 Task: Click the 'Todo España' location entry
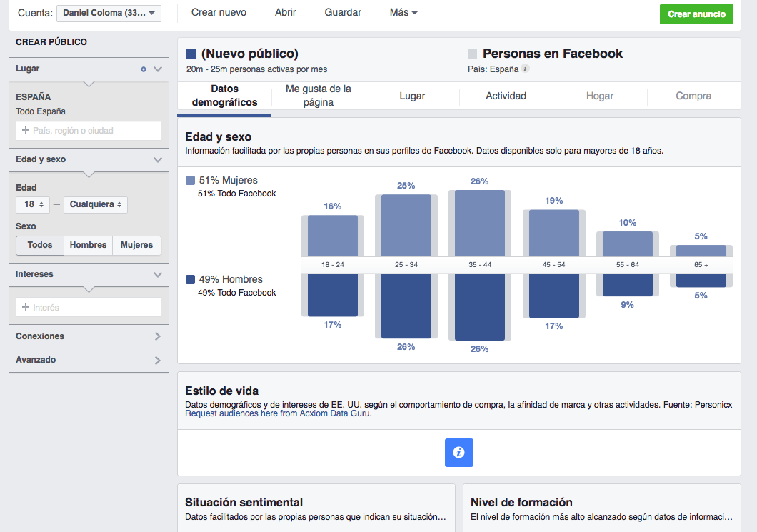tap(41, 111)
